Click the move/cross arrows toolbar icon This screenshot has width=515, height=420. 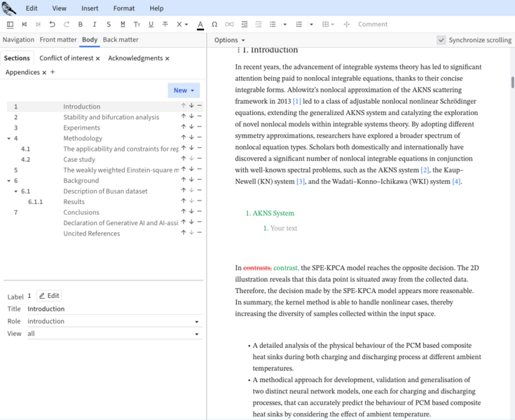pos(347,25)
